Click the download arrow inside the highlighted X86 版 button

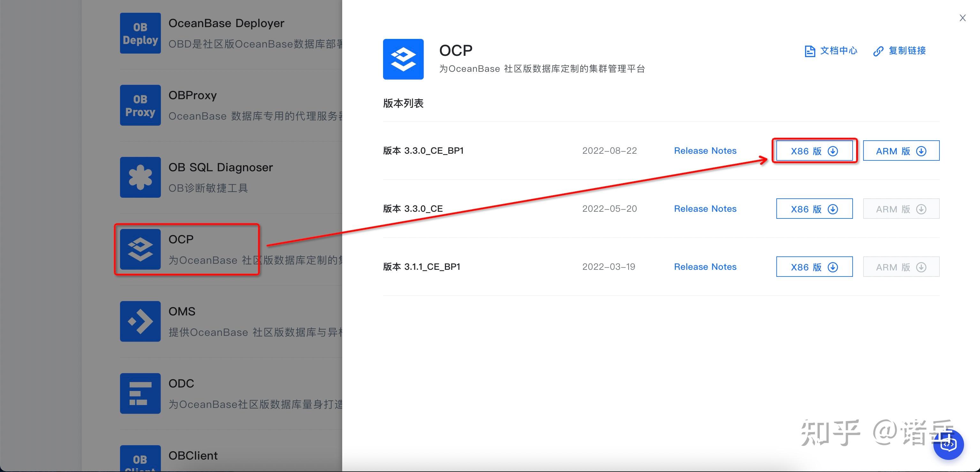coord(833,151)
